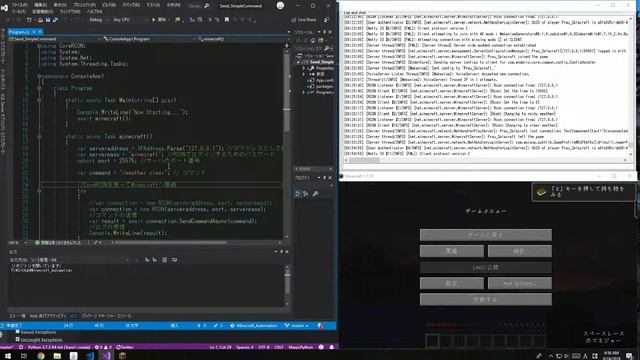Image resolution: width=640 pixels, height=360 pixels.
Task: Click Minecraft_Automation repository in status bar
Action: [x=253, y=326]
